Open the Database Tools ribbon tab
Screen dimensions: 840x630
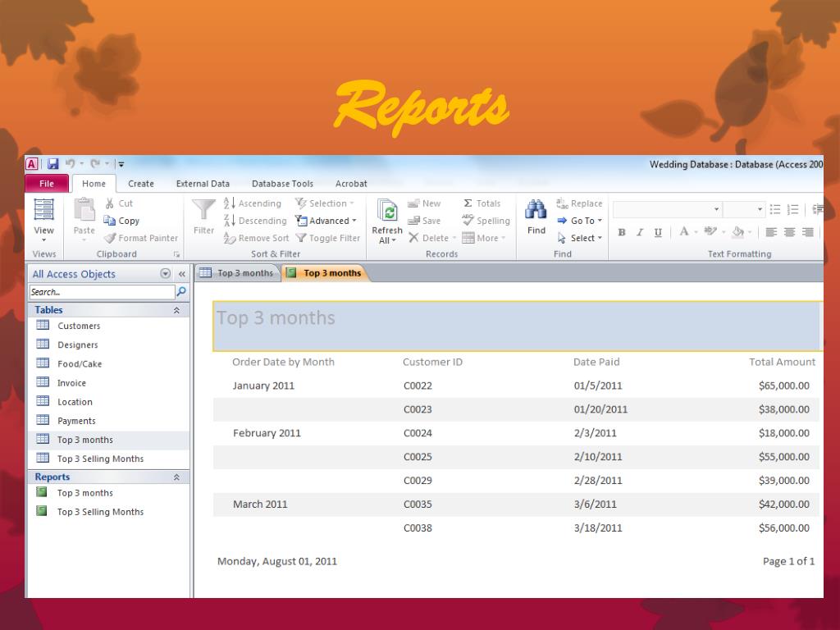click(282, 184)
